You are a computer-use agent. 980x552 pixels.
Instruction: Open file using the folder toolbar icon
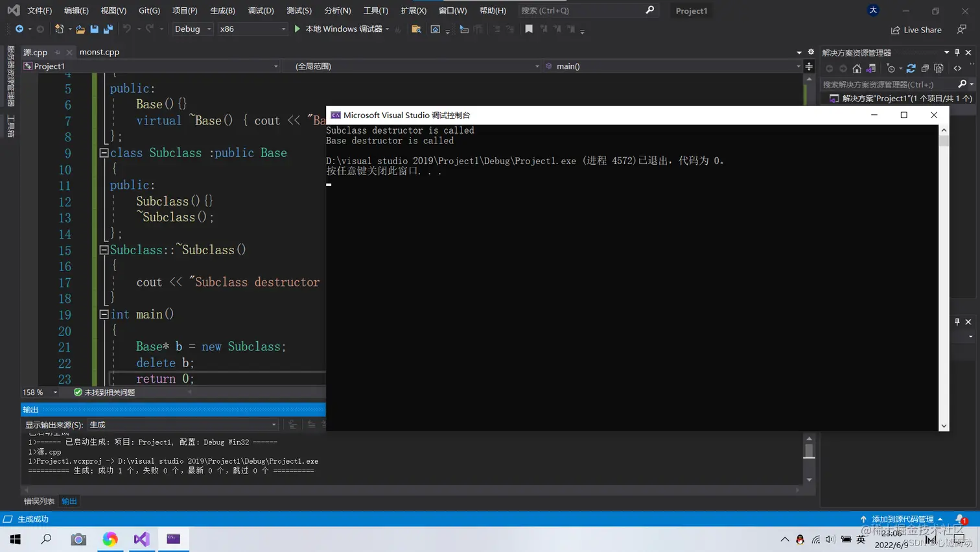(80, 29)
